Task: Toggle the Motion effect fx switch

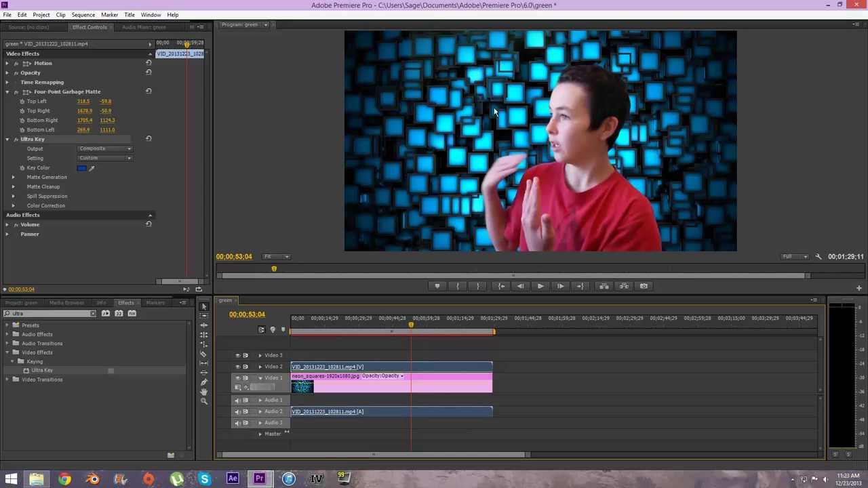Action: point(16,63)
